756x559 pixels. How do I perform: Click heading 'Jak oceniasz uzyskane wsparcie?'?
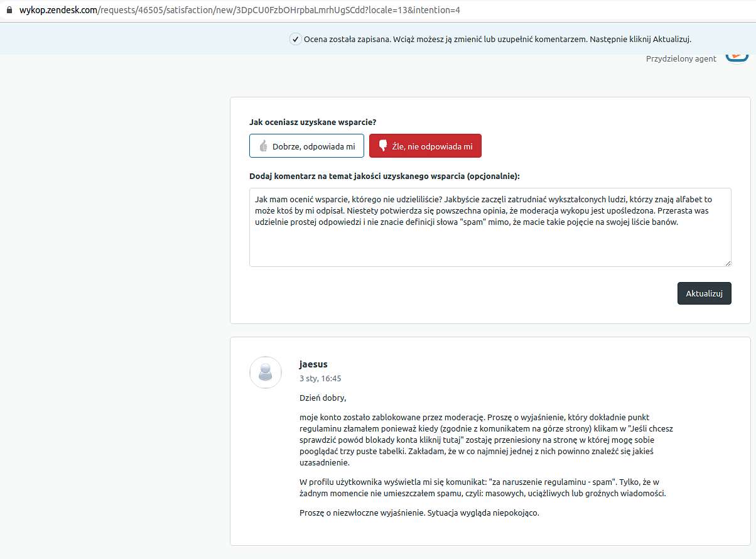coord(313,122)
